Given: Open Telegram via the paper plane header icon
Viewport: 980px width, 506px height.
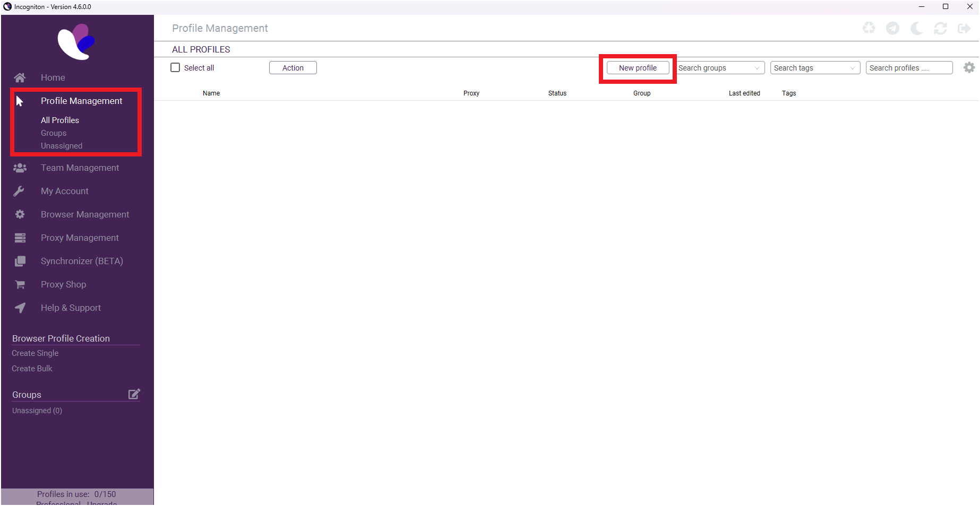Looking at the screenshot, I should (x=893, y=28).
